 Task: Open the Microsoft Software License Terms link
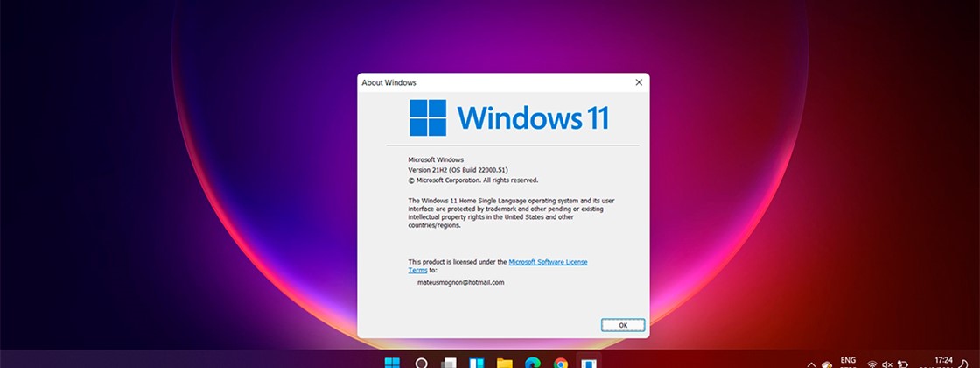click(548, 262)
